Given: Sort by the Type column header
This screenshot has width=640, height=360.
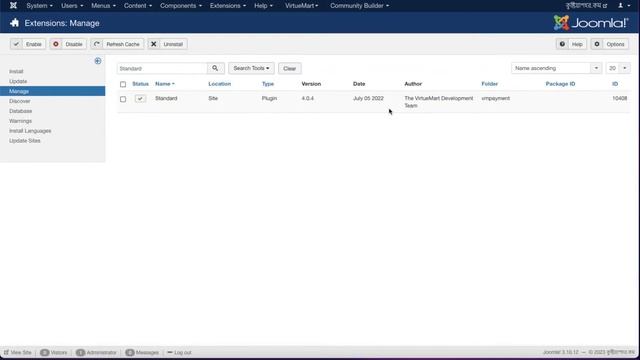Looking at the screenshot, I should tap(268, 84).
